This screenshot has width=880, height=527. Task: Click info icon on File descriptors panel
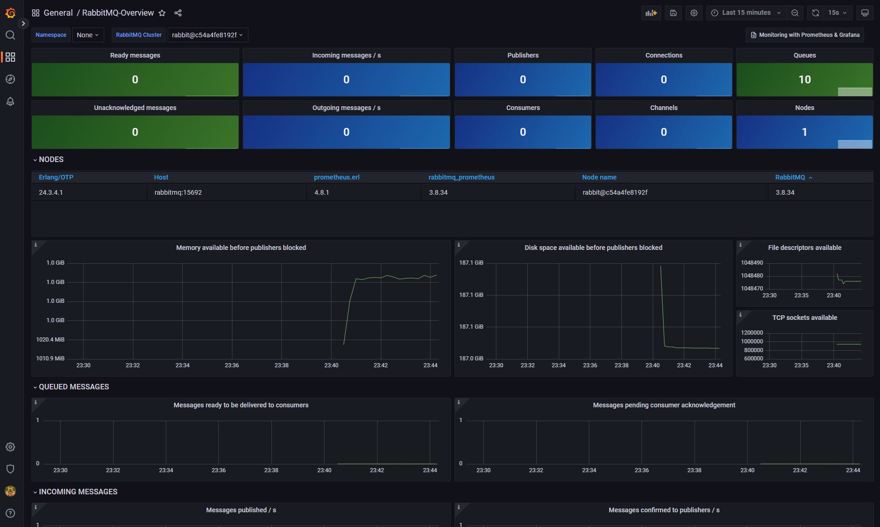740,245
